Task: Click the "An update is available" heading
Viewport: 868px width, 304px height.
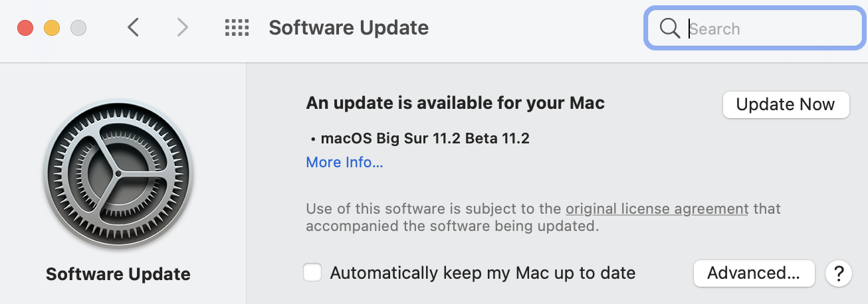Action: 455,104
